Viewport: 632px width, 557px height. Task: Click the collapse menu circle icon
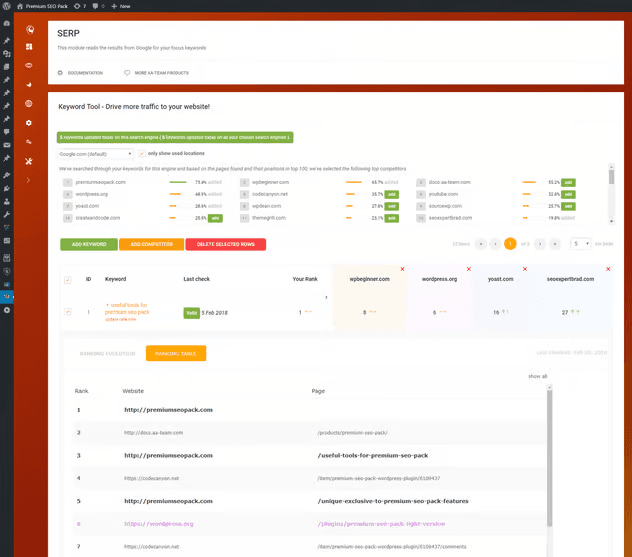click(x=7, y=310)
